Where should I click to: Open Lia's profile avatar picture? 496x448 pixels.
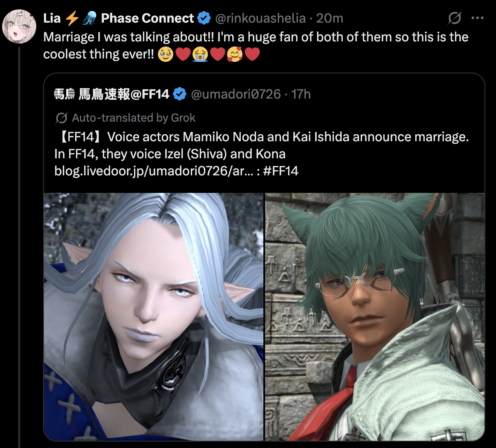point(19,26)
